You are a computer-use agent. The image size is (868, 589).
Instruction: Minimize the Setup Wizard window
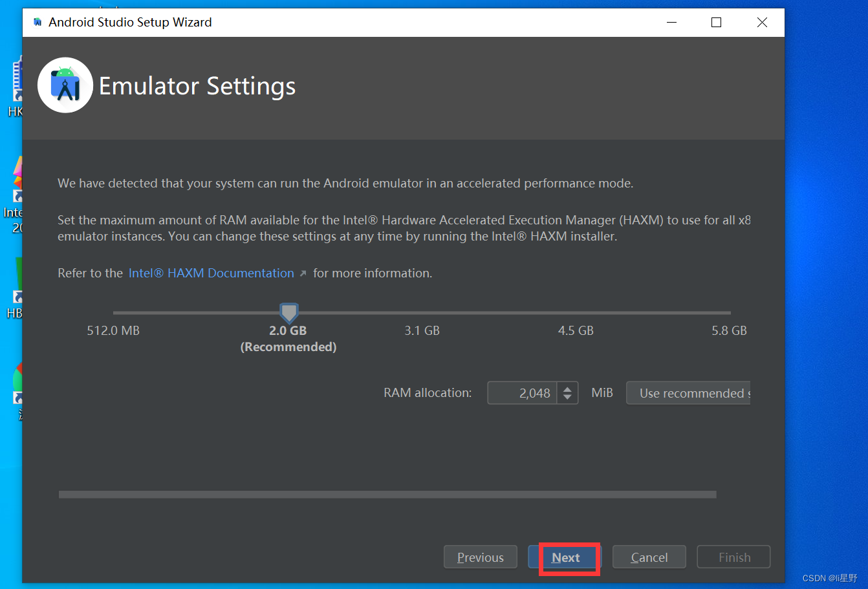671,22
